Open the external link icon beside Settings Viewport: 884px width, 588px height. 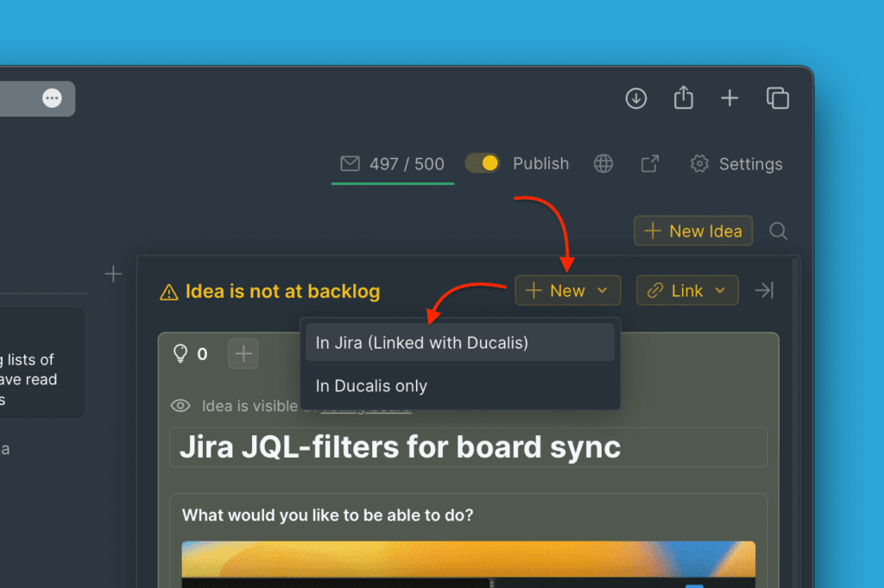point(650,164)
